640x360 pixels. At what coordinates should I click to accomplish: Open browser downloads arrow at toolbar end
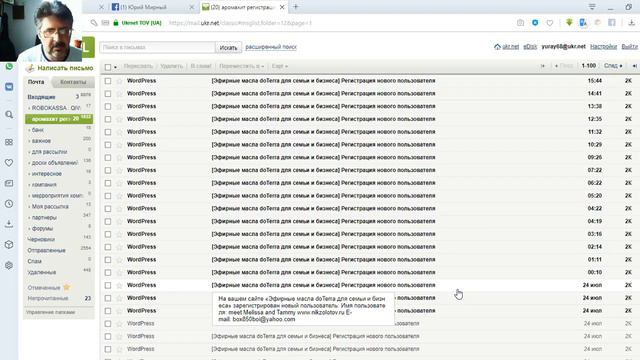(631, 23)
